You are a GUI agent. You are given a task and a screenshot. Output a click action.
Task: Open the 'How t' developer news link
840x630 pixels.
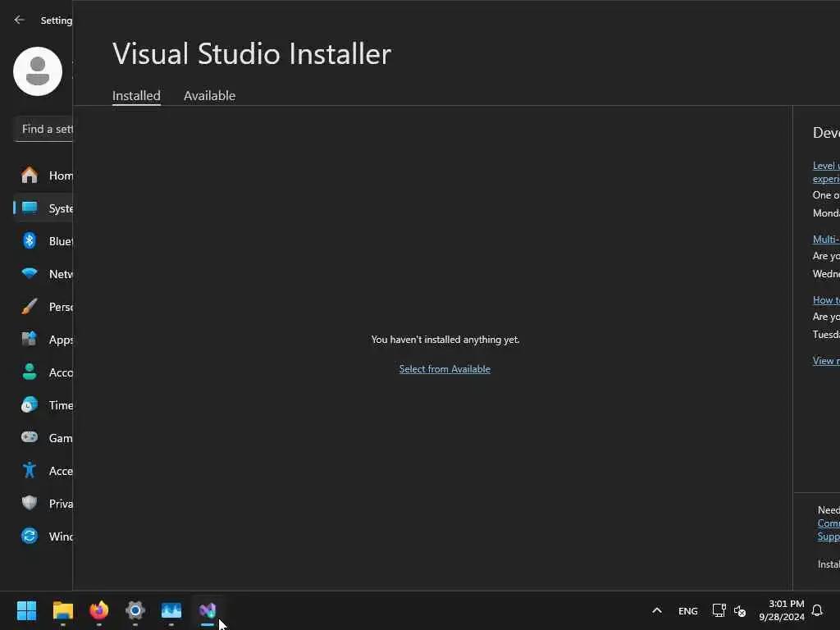(826, 300)
